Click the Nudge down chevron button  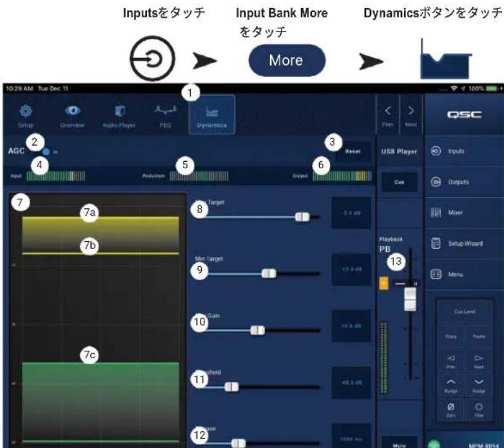[479, 385]
